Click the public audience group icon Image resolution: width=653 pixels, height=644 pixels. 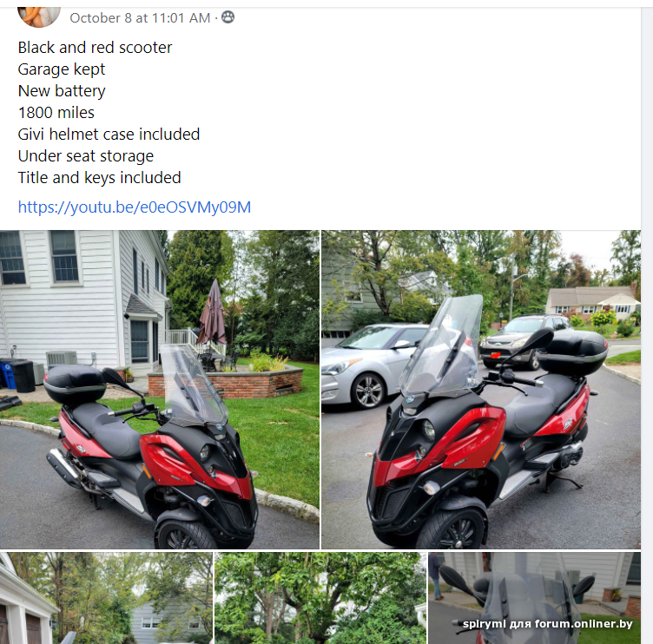coord(228,17)
